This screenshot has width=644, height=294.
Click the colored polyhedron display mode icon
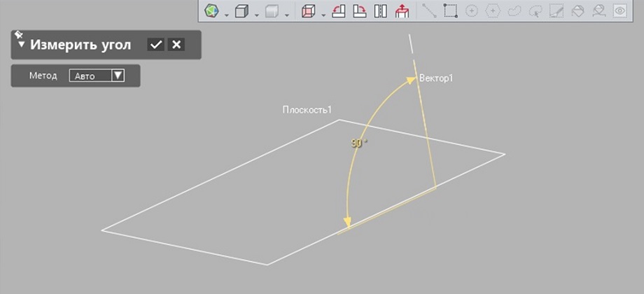(211, 11)
